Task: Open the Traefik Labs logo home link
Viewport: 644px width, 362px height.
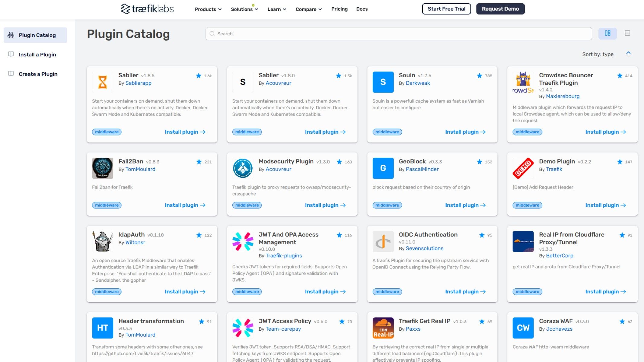Action: point(147,9)
